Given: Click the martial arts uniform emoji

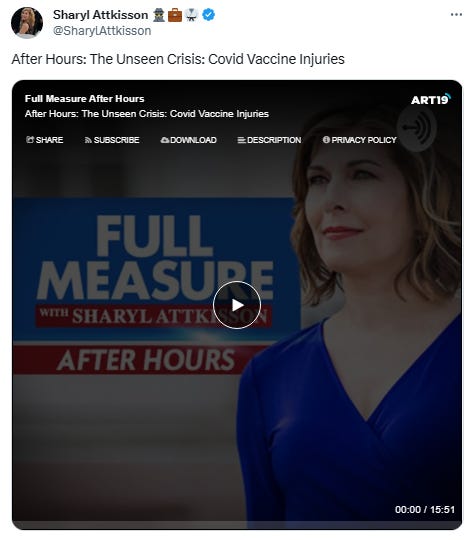Looking at the screenshot, I should tap(191, 15).
